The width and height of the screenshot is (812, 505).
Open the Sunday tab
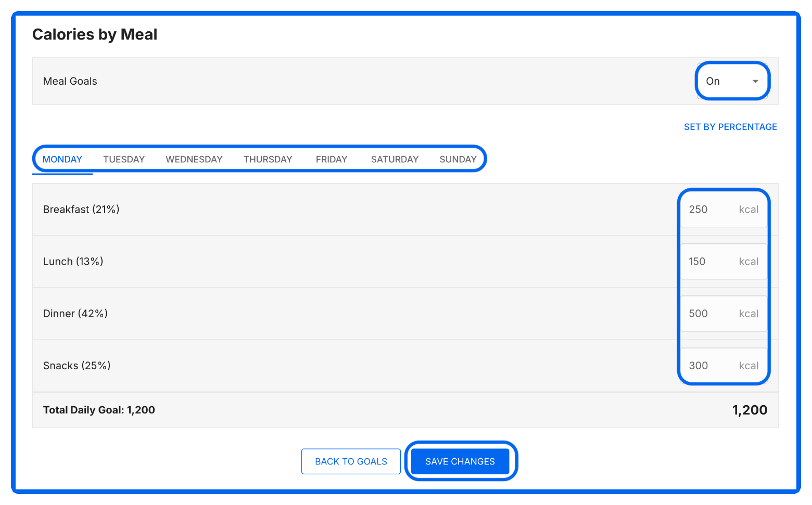click(458, 159)
